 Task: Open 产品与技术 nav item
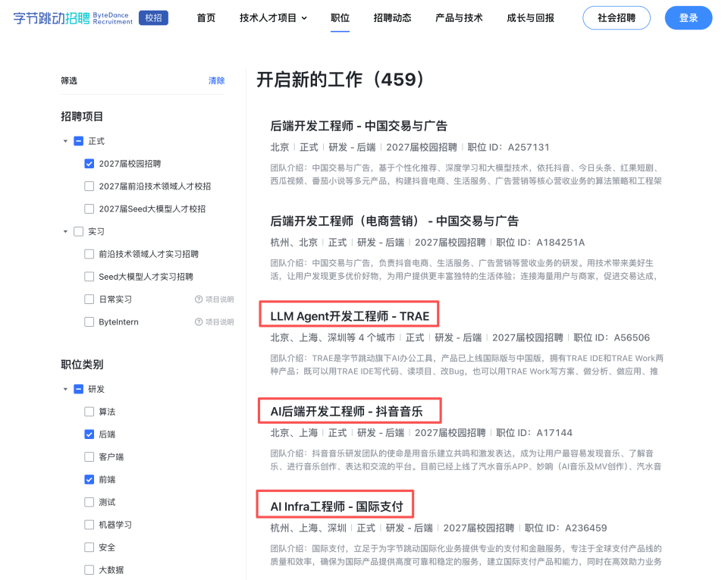459,18
